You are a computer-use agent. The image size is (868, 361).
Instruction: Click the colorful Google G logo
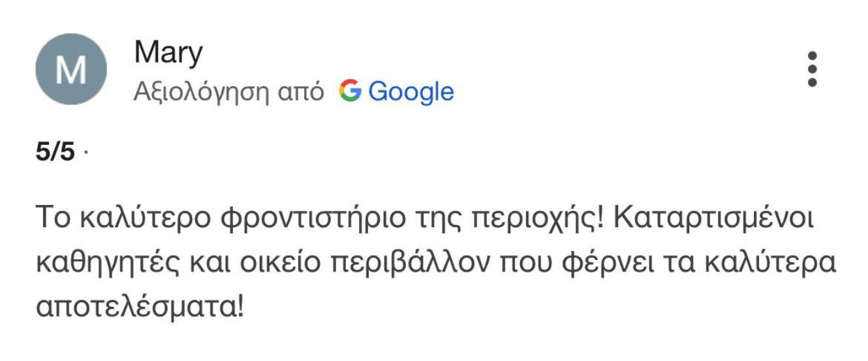[x=350, y=92]
